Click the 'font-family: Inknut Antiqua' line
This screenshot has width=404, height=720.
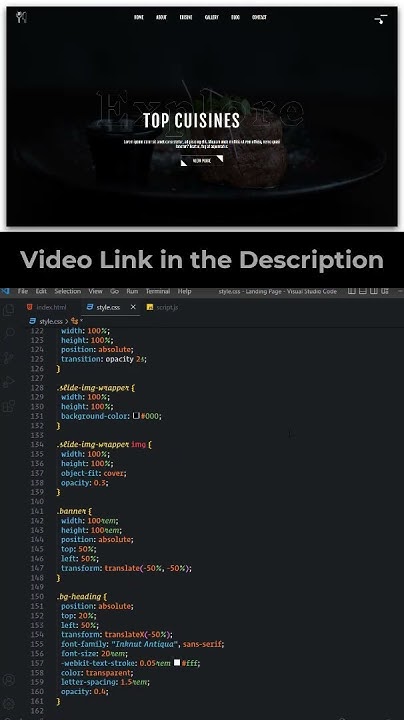tap(142, 644)
